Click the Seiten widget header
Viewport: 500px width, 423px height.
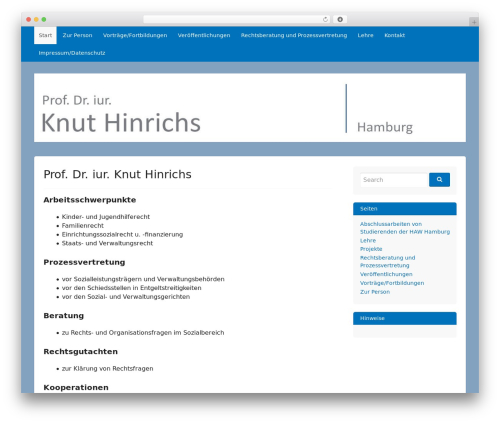point(405,209)
